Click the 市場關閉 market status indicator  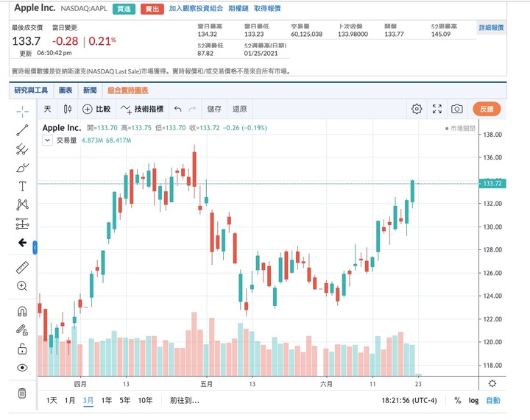pos(460,128)
